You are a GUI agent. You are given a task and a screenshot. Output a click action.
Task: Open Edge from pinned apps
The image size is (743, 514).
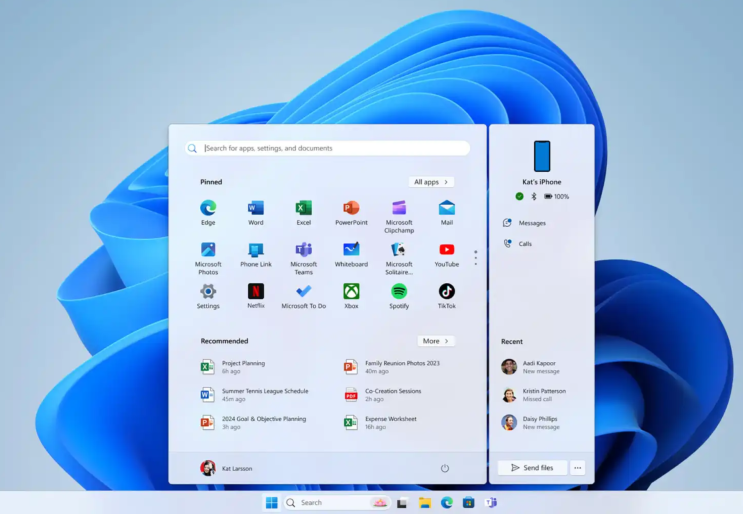[208, 212]
